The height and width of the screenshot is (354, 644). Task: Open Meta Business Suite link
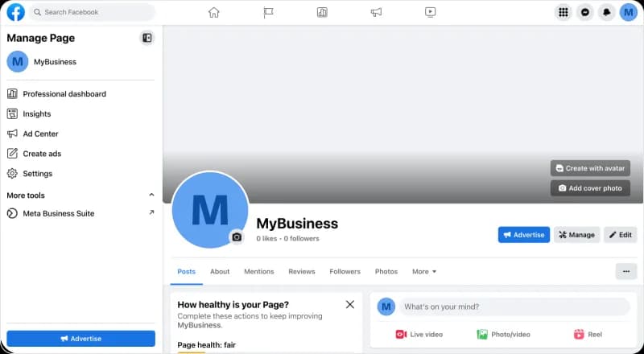click(58, 213)
